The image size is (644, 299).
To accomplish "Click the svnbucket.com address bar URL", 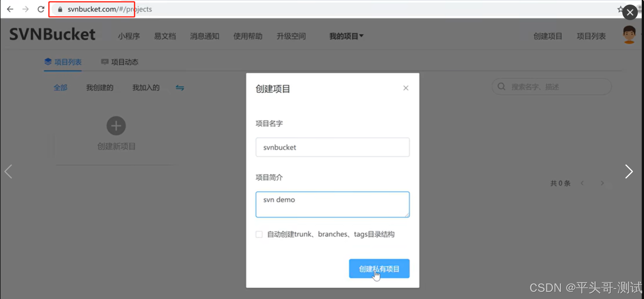I will (110, 9).
